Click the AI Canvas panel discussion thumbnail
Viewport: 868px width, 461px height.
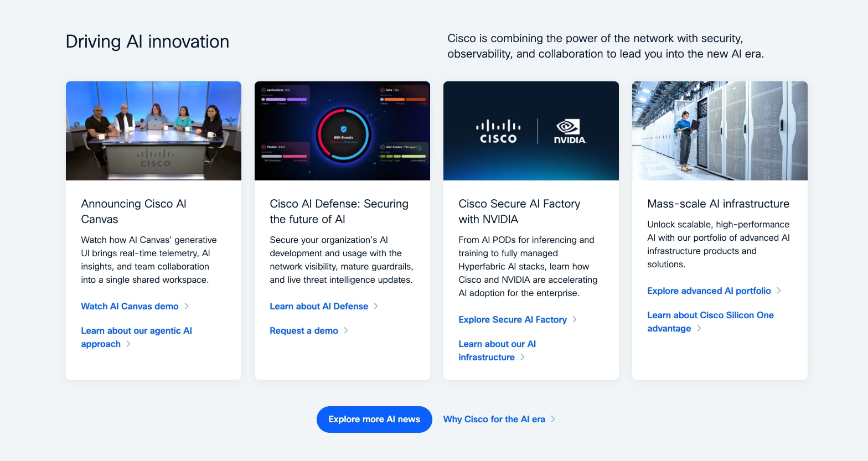pyautogui.click(x=153, y=131)
